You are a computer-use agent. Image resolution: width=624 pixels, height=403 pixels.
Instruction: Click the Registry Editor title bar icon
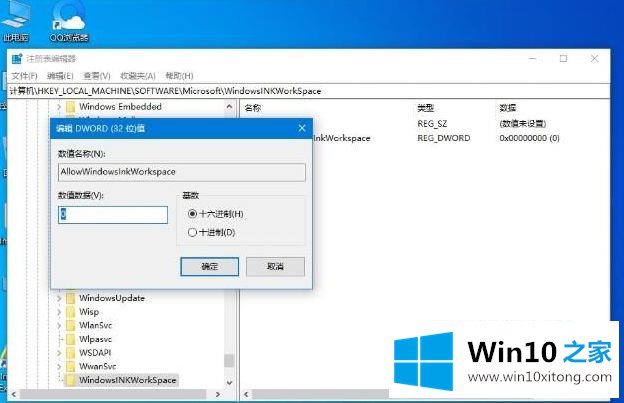pyautogui.click(x=17, y=59)
